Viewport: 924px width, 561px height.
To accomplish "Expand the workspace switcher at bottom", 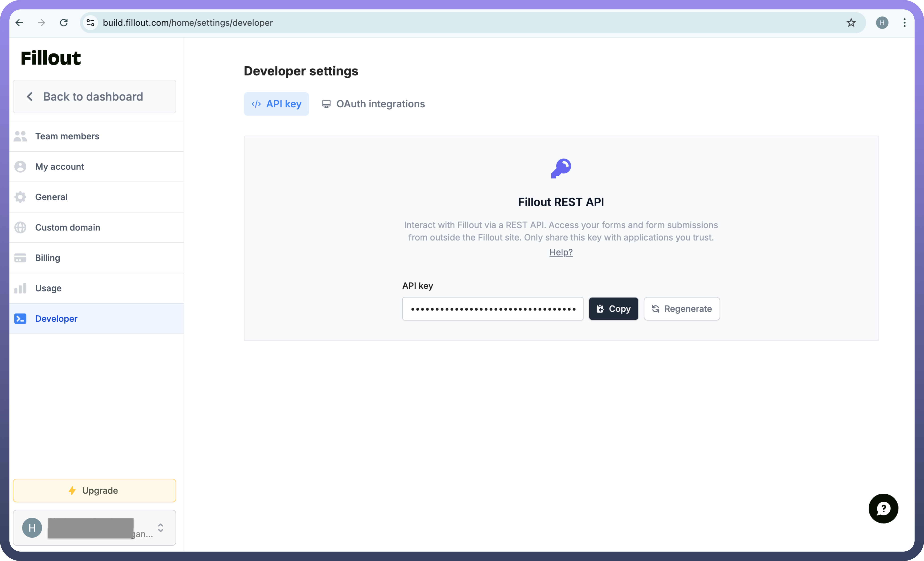I will pyautogui.click(x=161, y=528).
